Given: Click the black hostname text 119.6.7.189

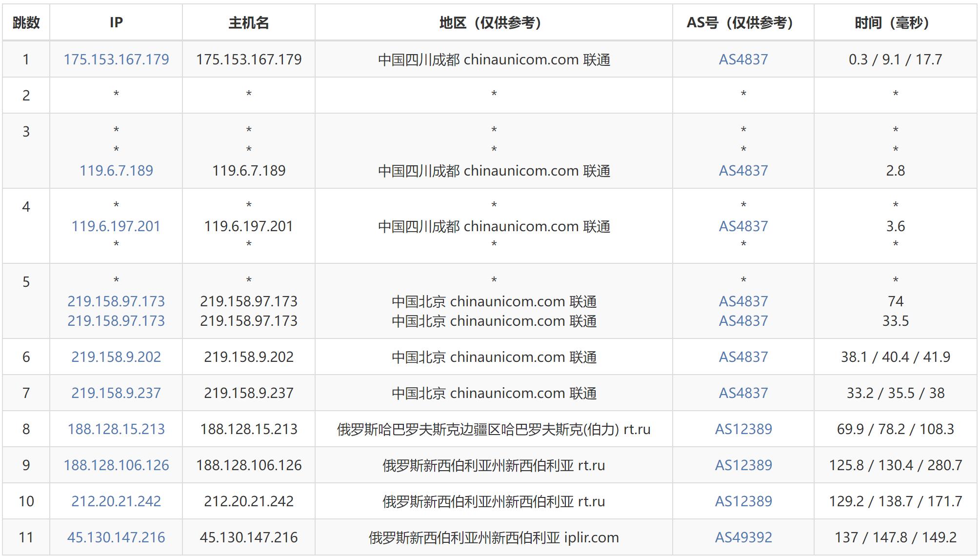Looking at the screenshot, I should (x=249, y=171).
